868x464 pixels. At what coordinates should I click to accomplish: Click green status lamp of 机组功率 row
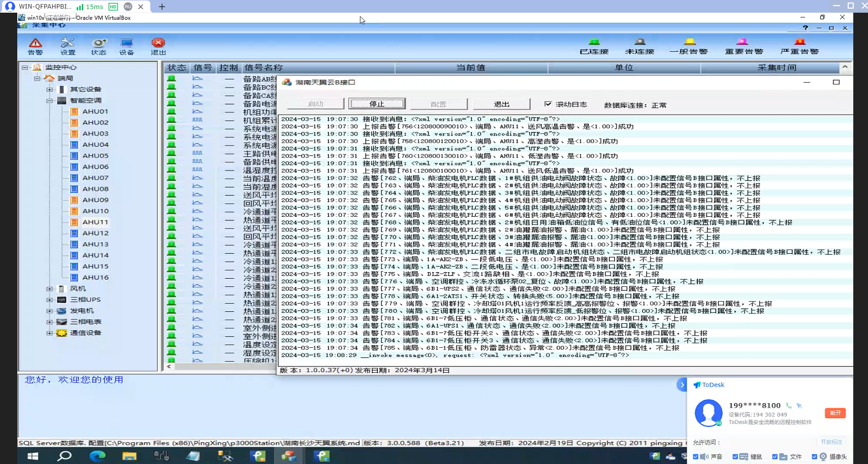tap(172, 112)
